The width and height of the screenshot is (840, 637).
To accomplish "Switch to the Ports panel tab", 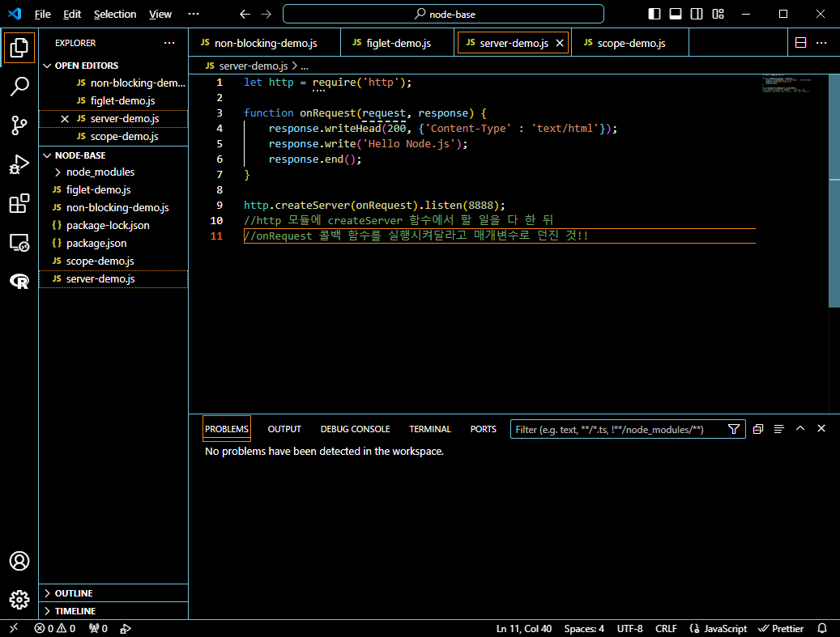I will (484, 429).
